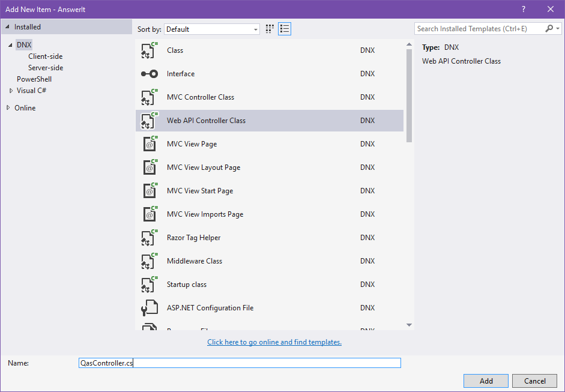Select the MVC View Page template name
Screen dimensions: 565x392
tap(192, 144)
